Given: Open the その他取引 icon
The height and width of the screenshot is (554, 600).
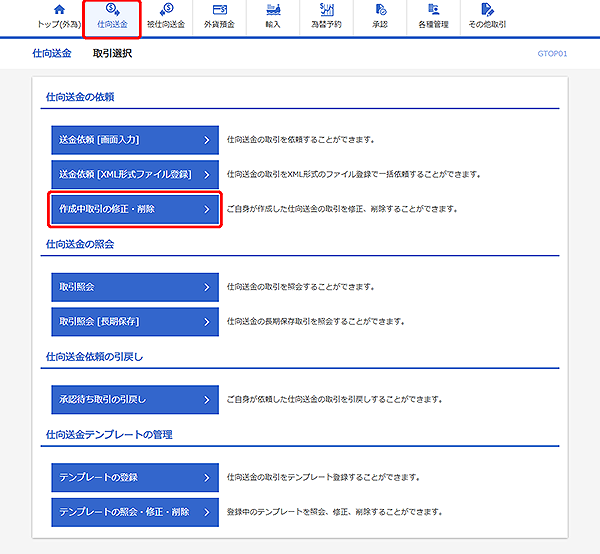Looking at the screenshot, I should pyautogui.click(x=488, y=9).
